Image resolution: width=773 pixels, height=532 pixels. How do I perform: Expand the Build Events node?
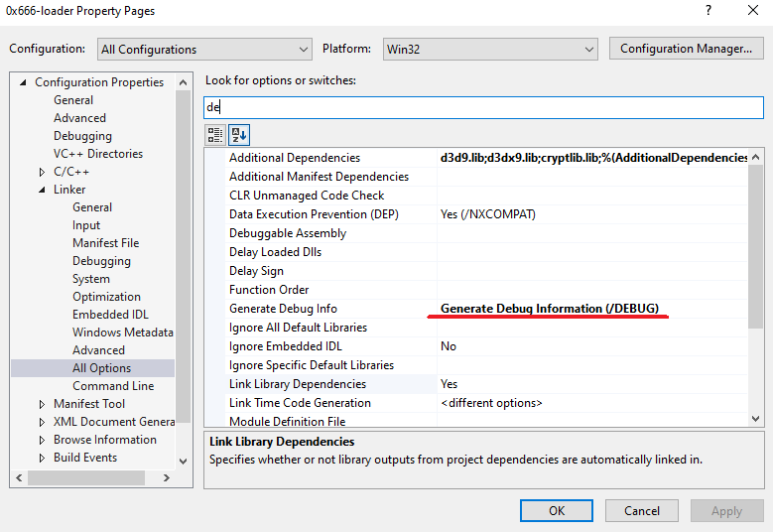pos(43,458)
